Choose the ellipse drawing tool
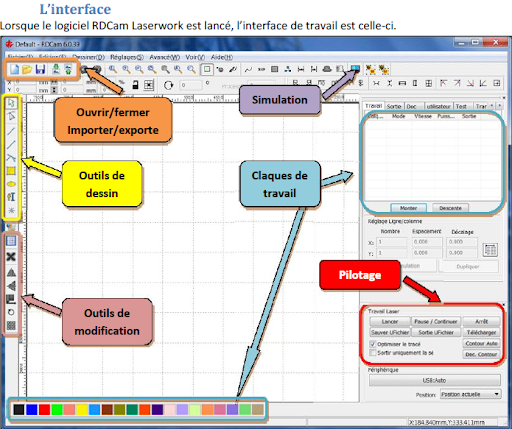 11,184
